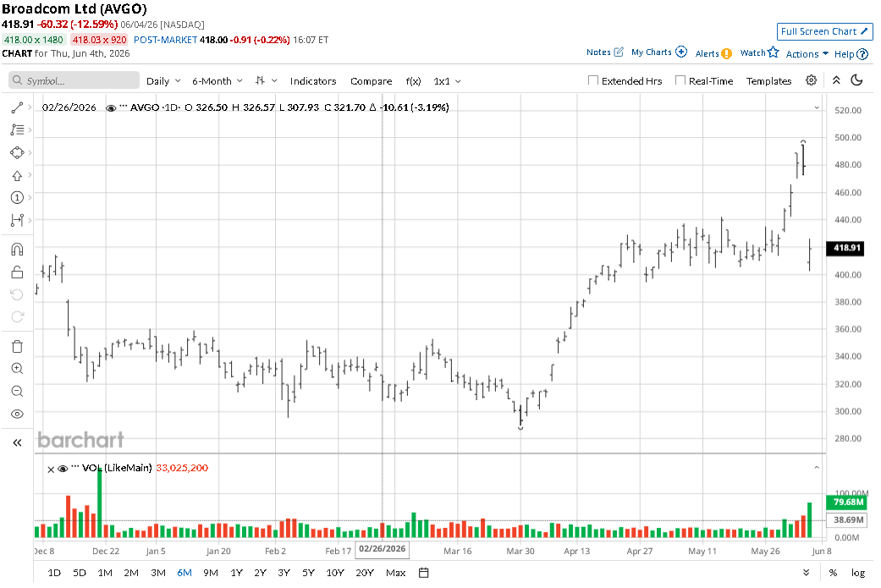
Task: Open the bar type selector icon
Action: point(260,81)
